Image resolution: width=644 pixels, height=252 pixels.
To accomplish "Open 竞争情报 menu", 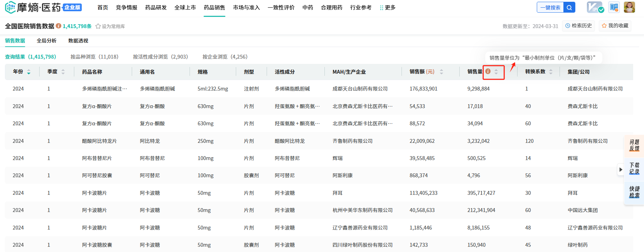I will [126, 8].
